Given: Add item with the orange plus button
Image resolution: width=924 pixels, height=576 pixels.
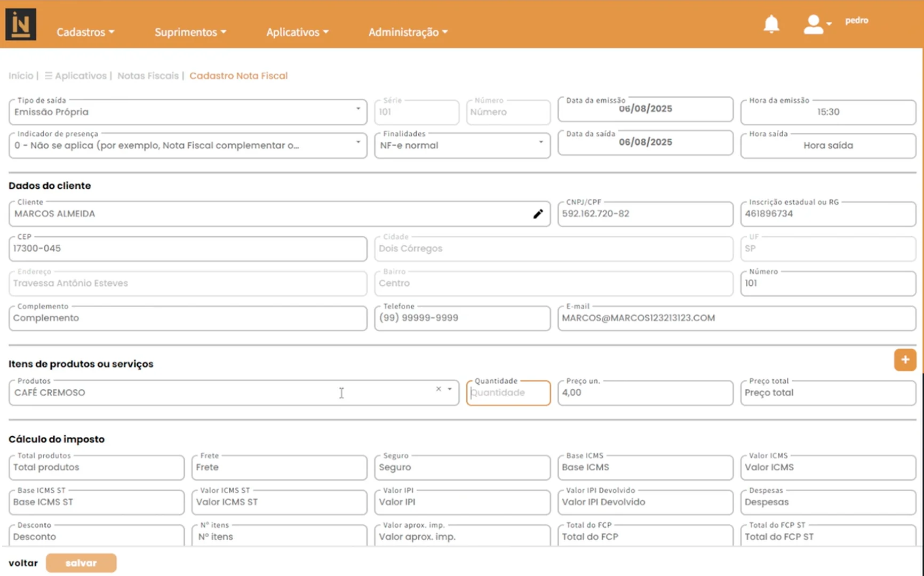Looking at the screenshot, I should point(905,360).
